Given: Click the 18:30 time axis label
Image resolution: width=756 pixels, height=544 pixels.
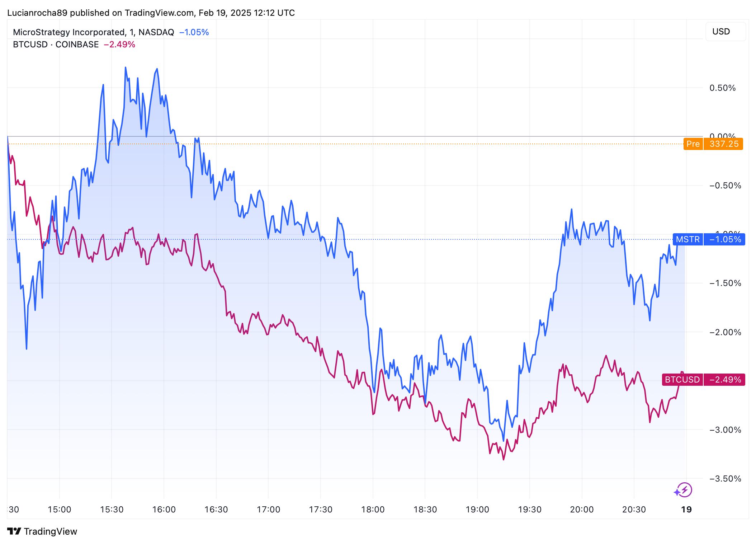Looking at the screenshot, I should [425, 510].
